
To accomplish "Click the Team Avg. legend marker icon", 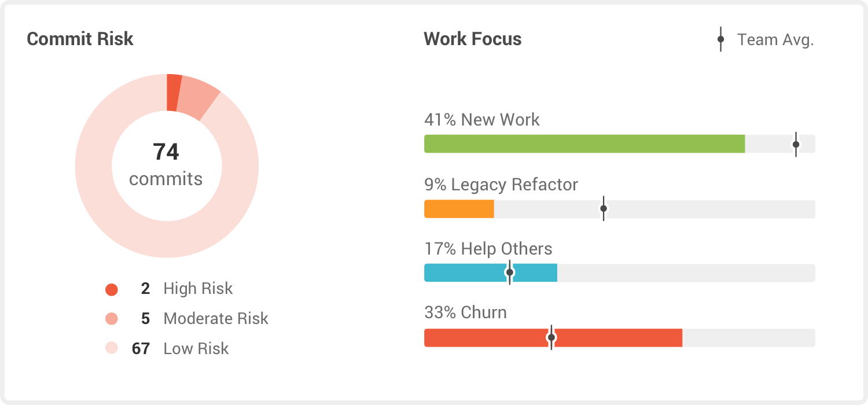I will click(x=720, y=39).
